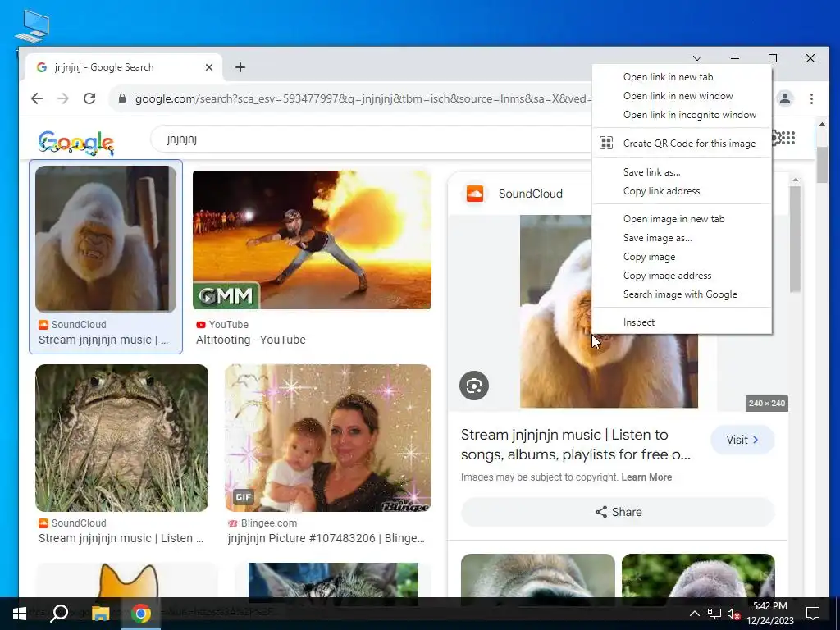The width and height of the screenshot is (840, 630).
Task: Click SoundCloud source label under toad image
Action: 72,523
